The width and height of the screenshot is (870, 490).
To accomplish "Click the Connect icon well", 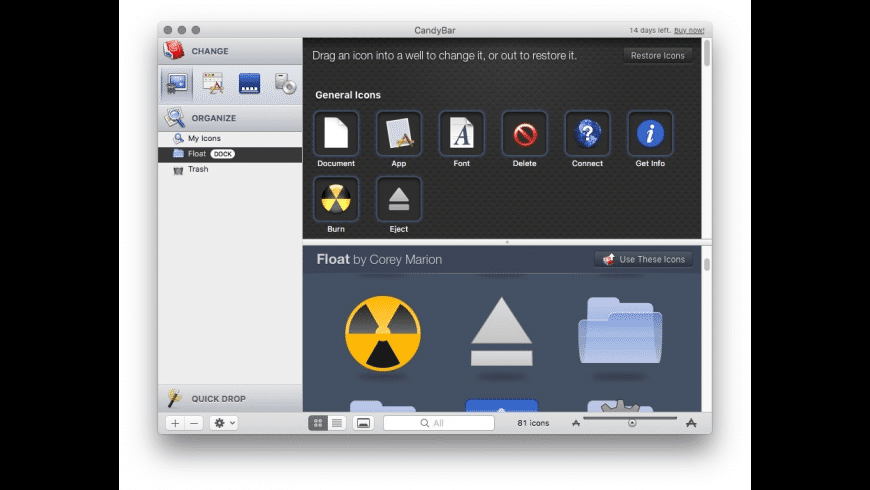I will tap(587, 133).
